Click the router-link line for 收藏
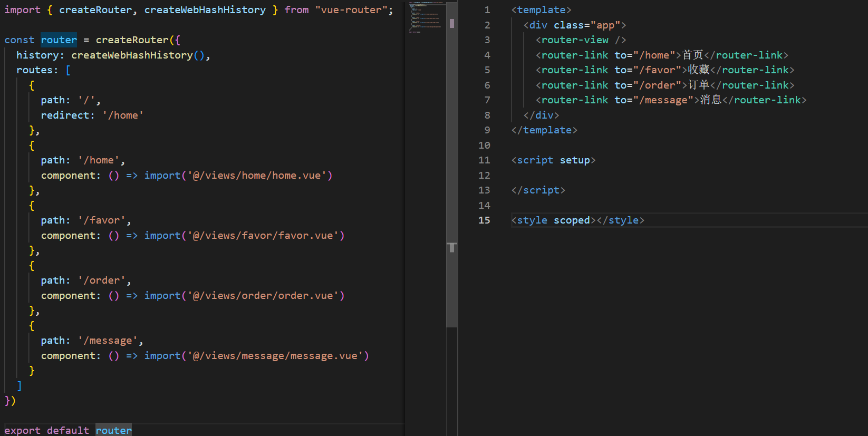868x436 pixels. [x=665, y=70]
